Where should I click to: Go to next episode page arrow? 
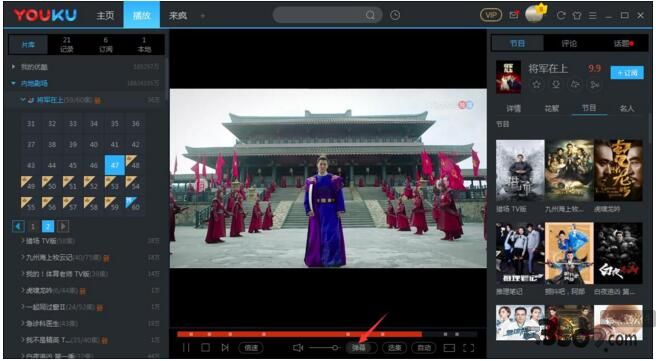pos(63,226)
